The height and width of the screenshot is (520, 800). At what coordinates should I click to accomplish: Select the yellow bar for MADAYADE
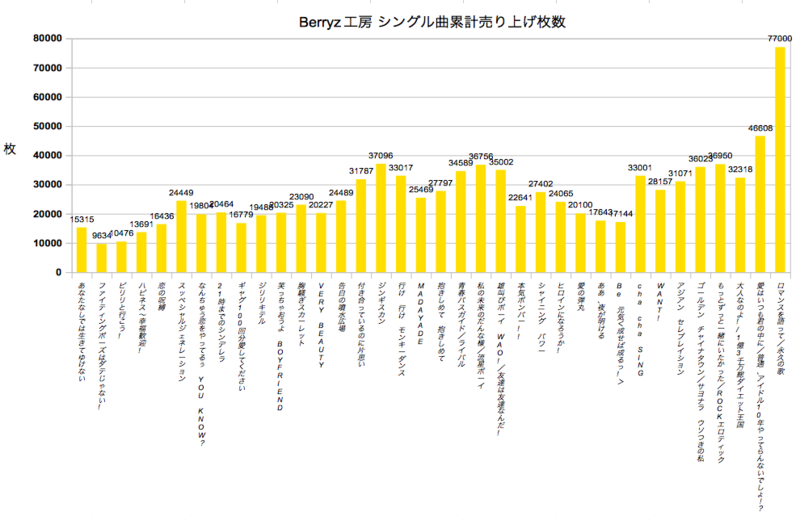(x=421, y=235)
